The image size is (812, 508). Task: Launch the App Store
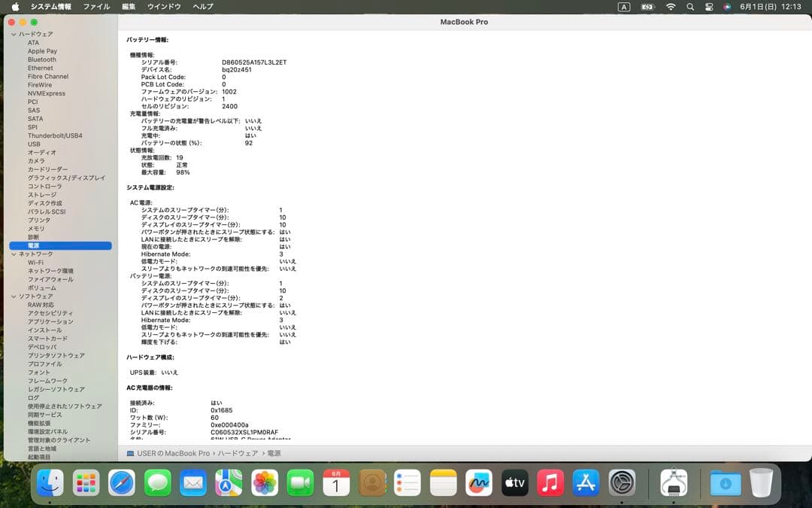coord(586,483)
